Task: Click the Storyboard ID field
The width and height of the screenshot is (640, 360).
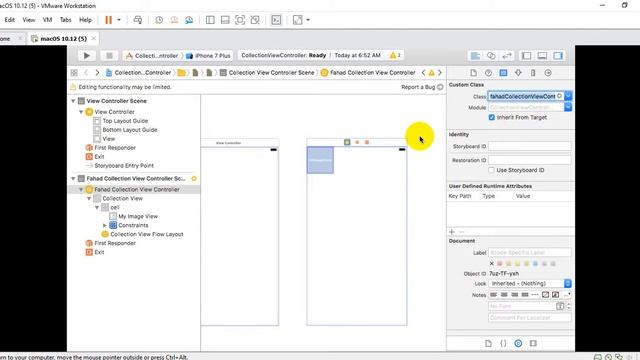Action: 530,146
